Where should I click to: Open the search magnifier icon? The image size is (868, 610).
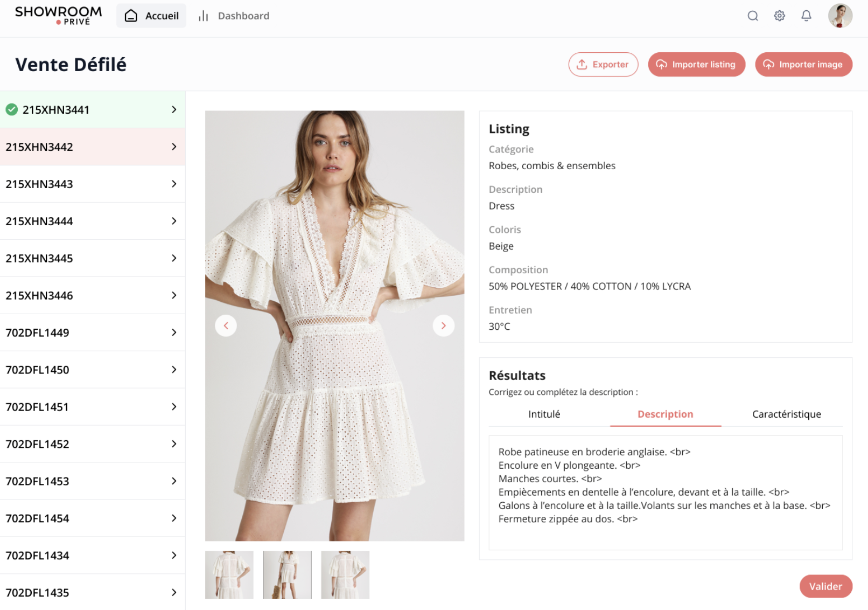click(753, 16)
